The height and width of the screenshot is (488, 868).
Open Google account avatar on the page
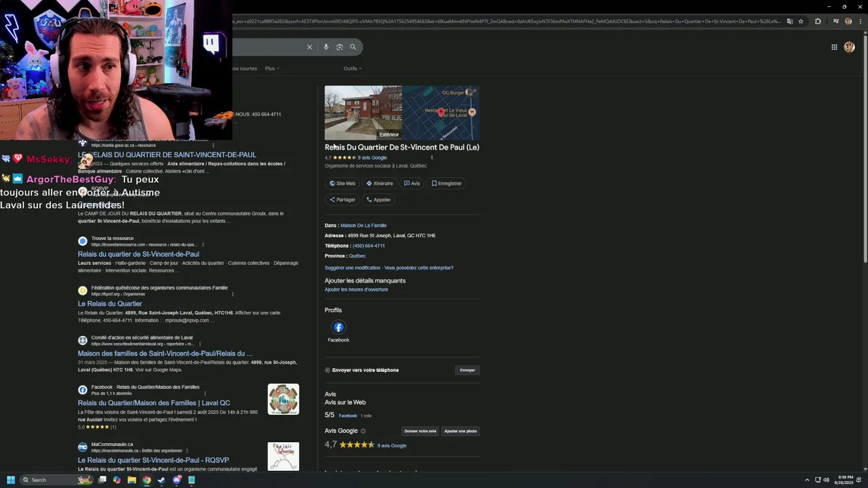tap(849, 47)
